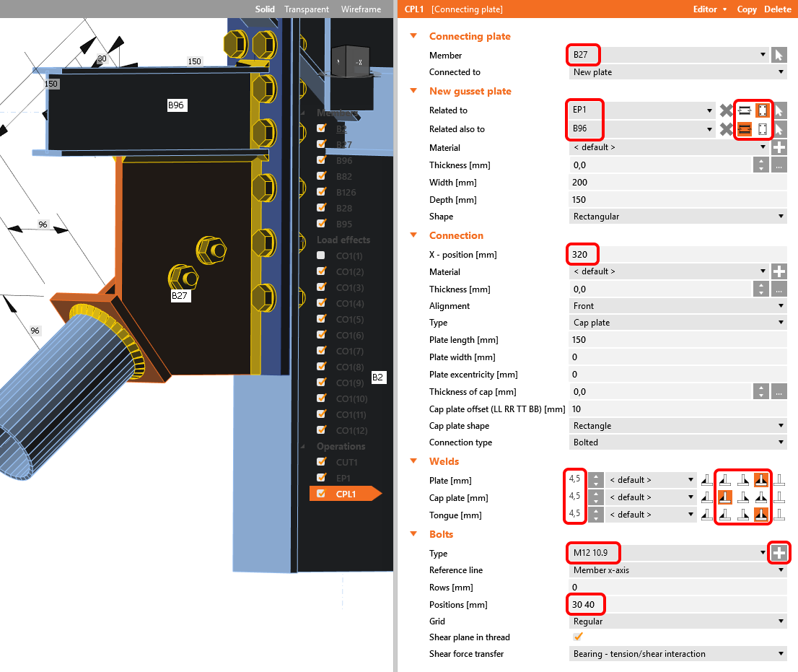Click the Delete button
Screen dimensions: 798x672
(x=778, y=9)
